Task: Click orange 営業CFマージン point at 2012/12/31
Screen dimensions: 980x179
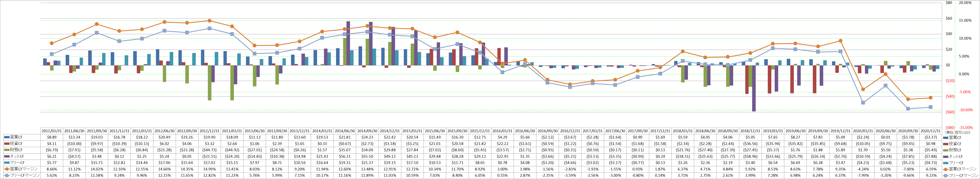Action: (210, 21)
